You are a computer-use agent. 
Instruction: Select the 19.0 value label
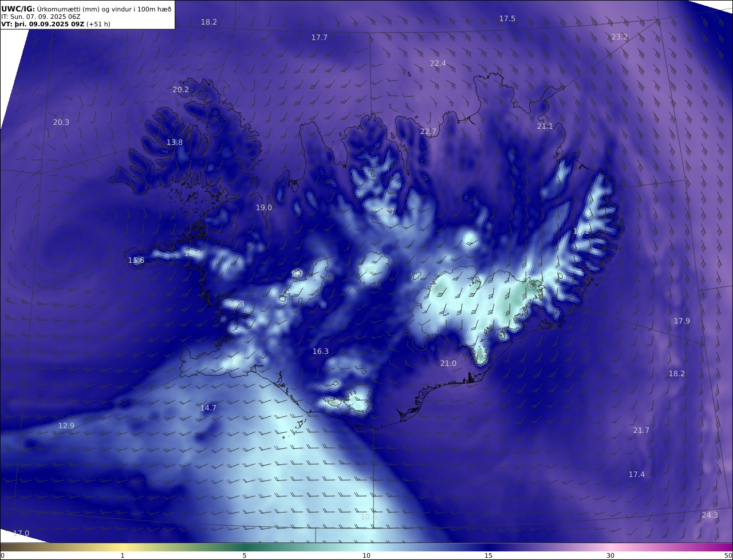(264, 207)
